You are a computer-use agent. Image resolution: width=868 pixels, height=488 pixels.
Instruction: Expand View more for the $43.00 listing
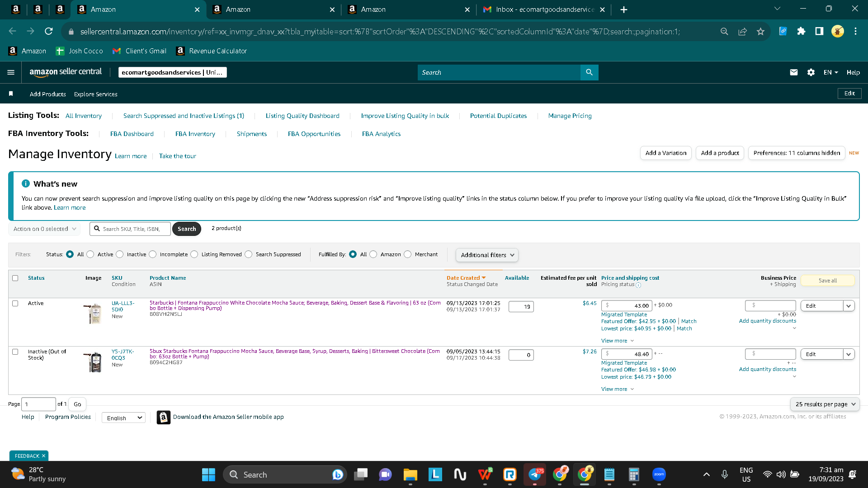618,341
